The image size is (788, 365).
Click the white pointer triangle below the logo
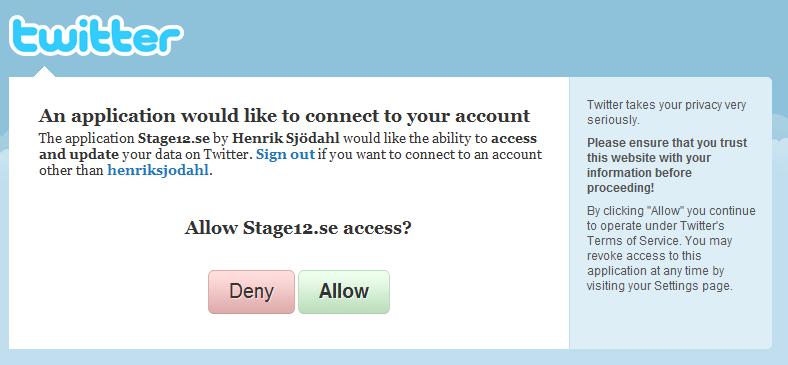pos(45,71)
